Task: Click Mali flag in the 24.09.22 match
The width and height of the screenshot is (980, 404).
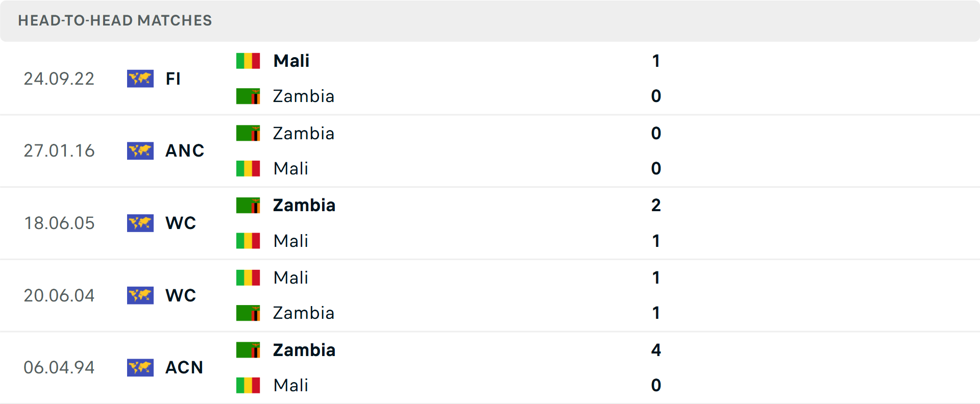Action: click(x=248, y=61)
